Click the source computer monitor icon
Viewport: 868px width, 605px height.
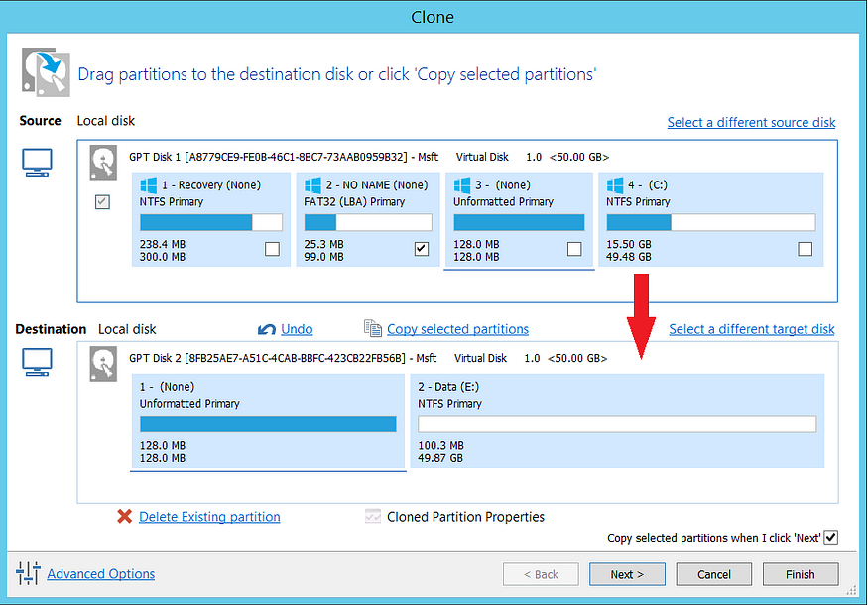pyautogui.click(x=37, y=163)
